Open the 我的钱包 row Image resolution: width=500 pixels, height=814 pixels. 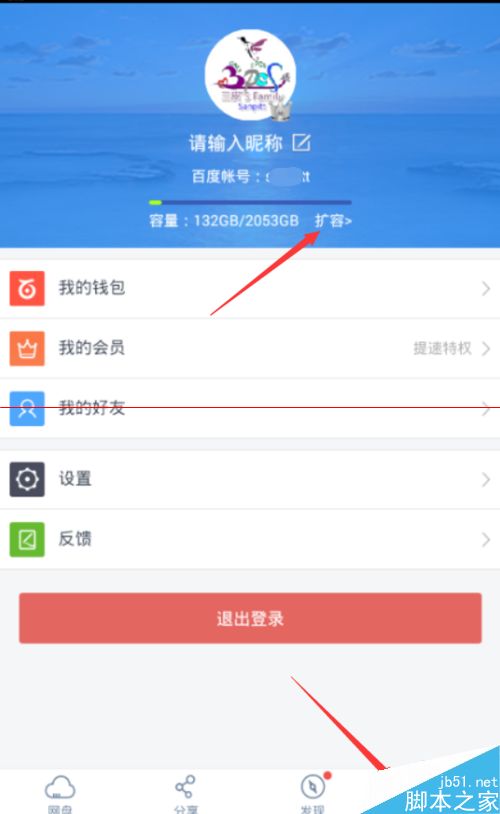(x=250, y=288)
